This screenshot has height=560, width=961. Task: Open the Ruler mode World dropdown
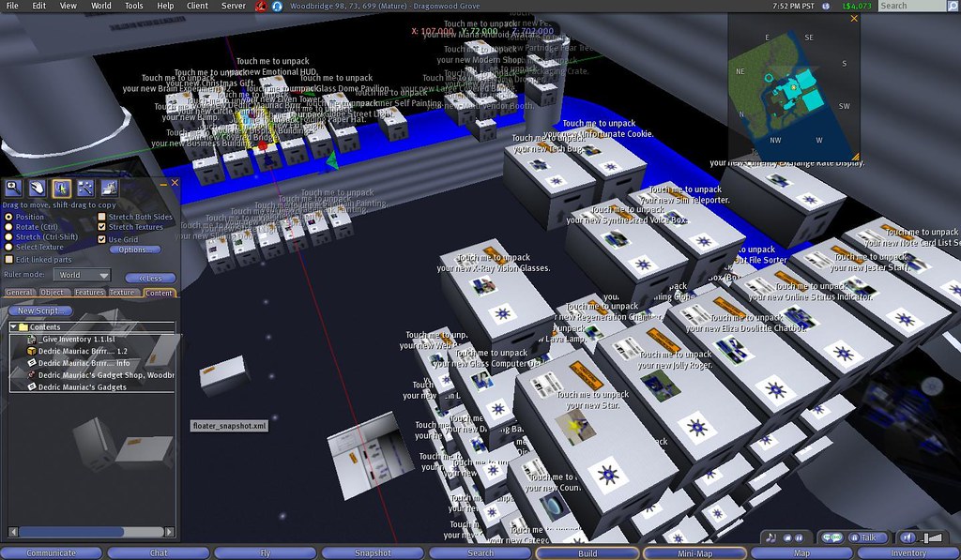tap(81, 276)
